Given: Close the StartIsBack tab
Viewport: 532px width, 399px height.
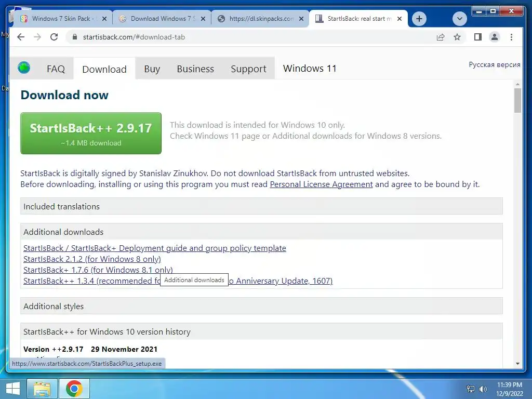Looking at the screenshot, I should coord(400,19).
